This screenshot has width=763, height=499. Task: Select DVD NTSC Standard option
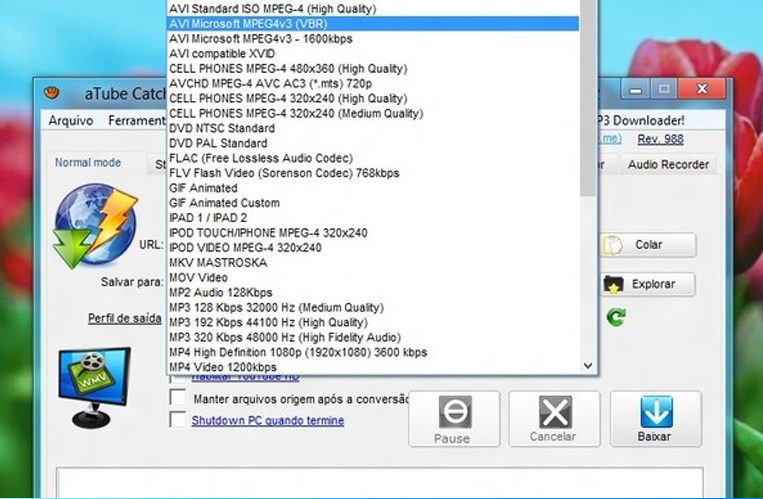coord(373,129)
